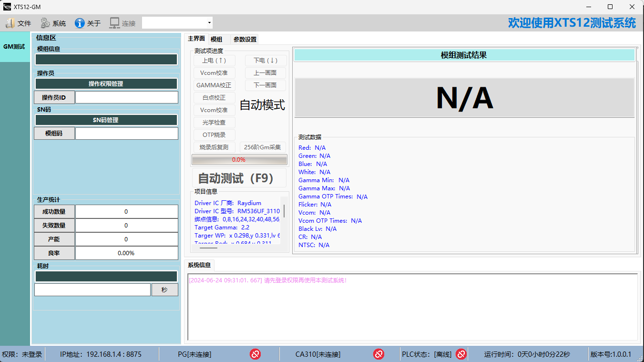Image resolution: width=644 pixels, height=362 pixels.
Task: Click the 上电 (↑) power-on button
Action: pyautogui.click(x=214, y=61)
